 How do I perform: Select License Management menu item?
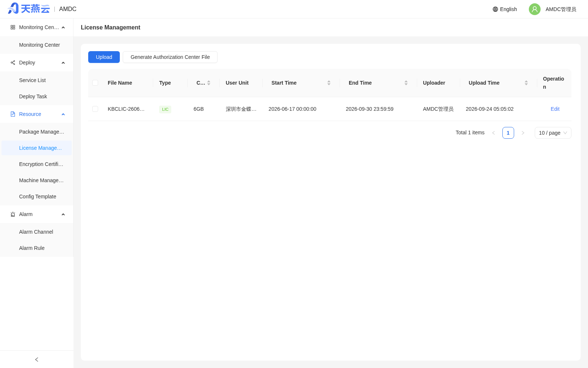(x=37, y=148)
